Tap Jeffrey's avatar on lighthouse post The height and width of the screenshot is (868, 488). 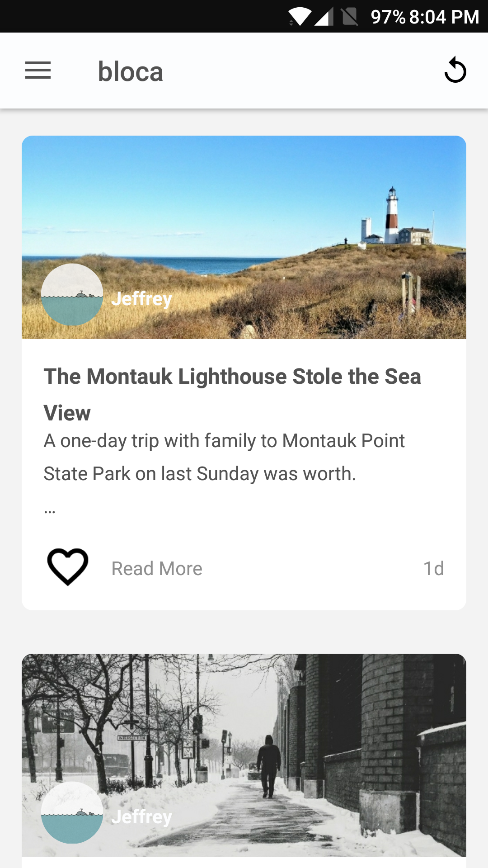pos(72,295)
